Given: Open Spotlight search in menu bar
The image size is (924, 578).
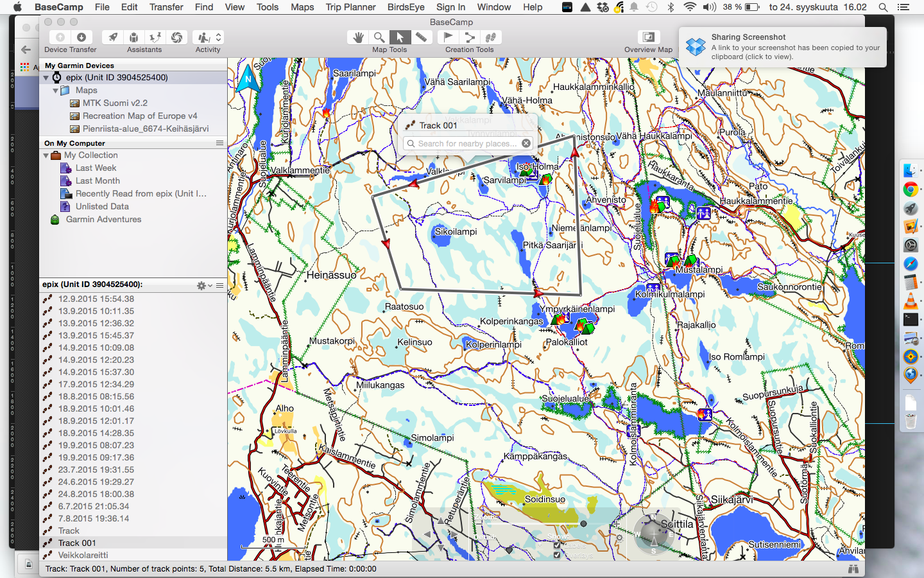Looking at the screenshot, I should (x=883, y=7).
